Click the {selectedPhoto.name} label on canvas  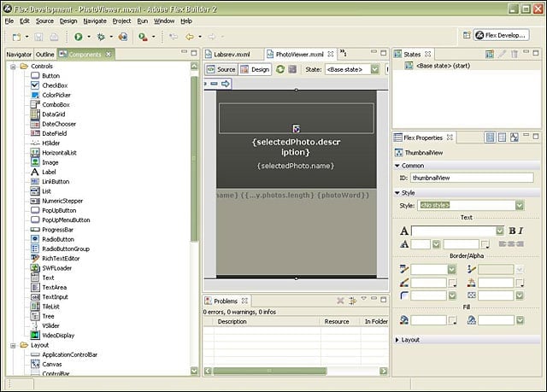coord(296,166)
